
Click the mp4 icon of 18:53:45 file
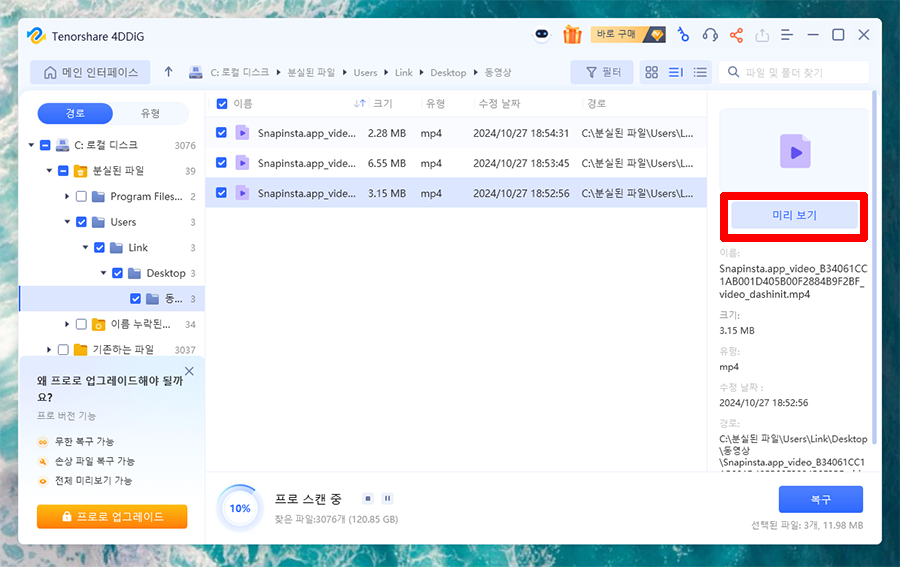(x=242, y=163)
